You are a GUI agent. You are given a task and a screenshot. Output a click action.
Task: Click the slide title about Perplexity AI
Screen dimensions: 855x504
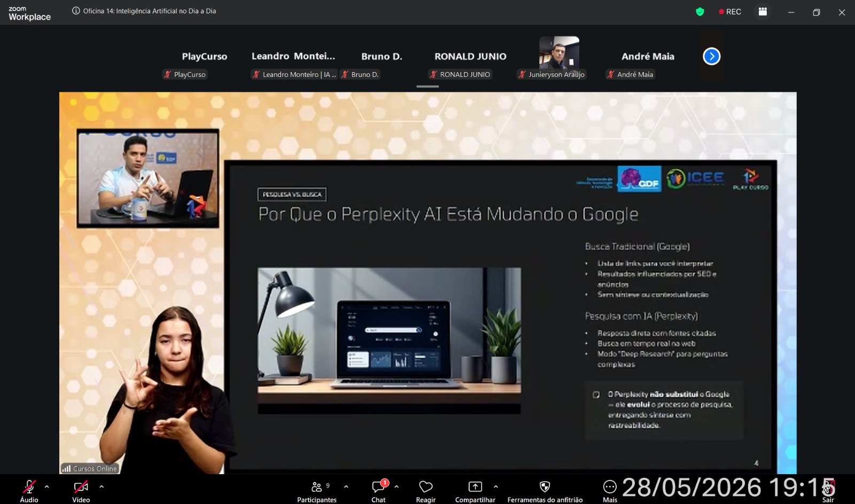tap(448, 214)
